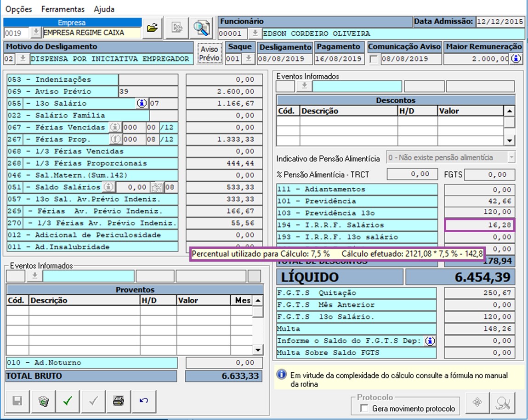The image size is (528, 420).
Task: Open the Motivo do Desligamento lookup arrow
Action: [x=23, y=59]
